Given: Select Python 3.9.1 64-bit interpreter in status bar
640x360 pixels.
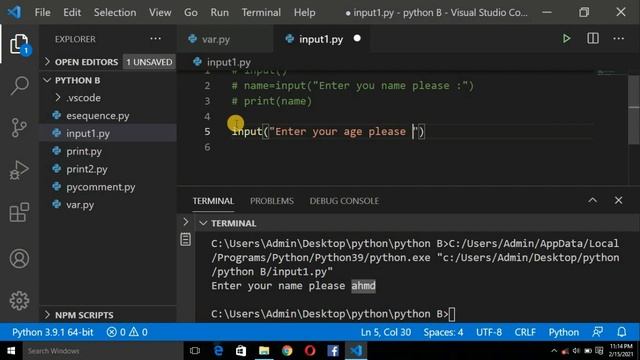Looking at the screenshot, I should click(52, 332).
